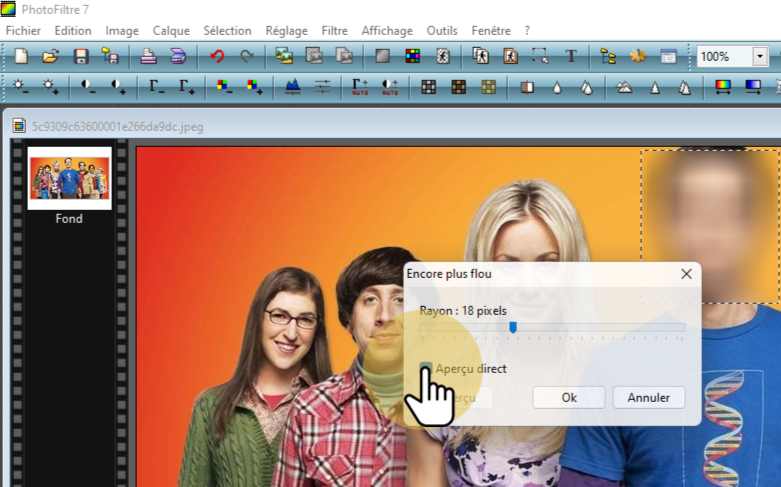781x487 pixels.
Task: Click the contrast plus icon
Action: (x=118, y=87)
